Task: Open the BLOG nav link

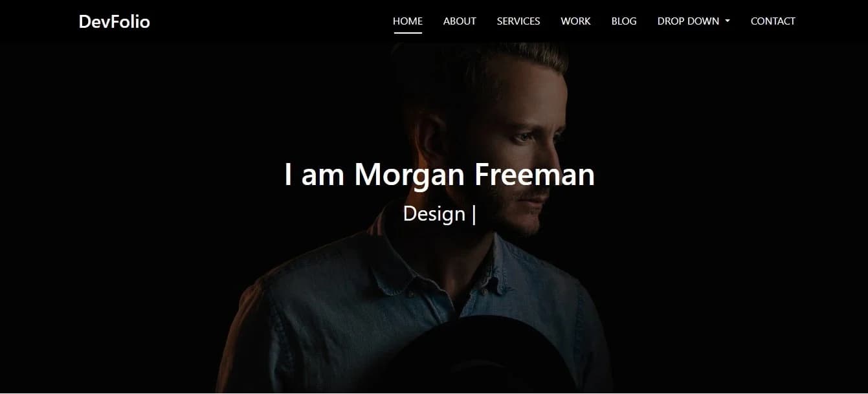Action: click(624, 21)
